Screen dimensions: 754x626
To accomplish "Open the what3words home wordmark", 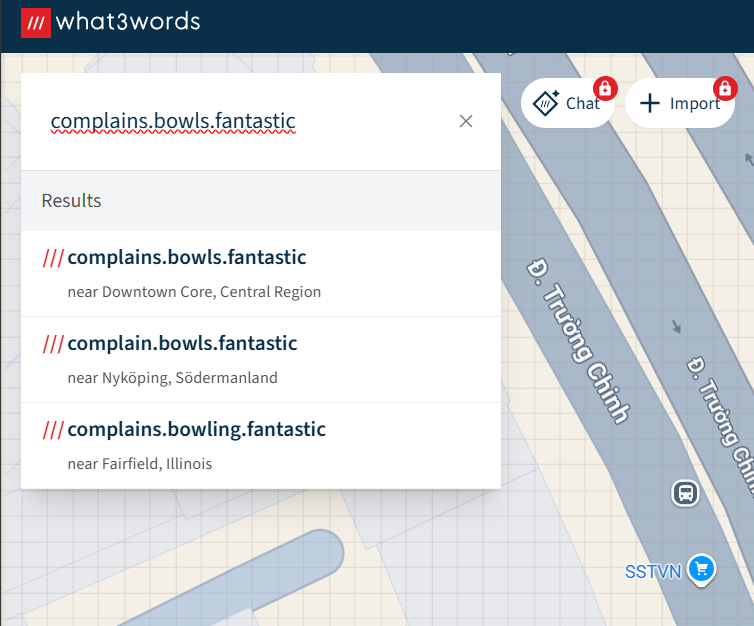I will [x=128, y=22].
